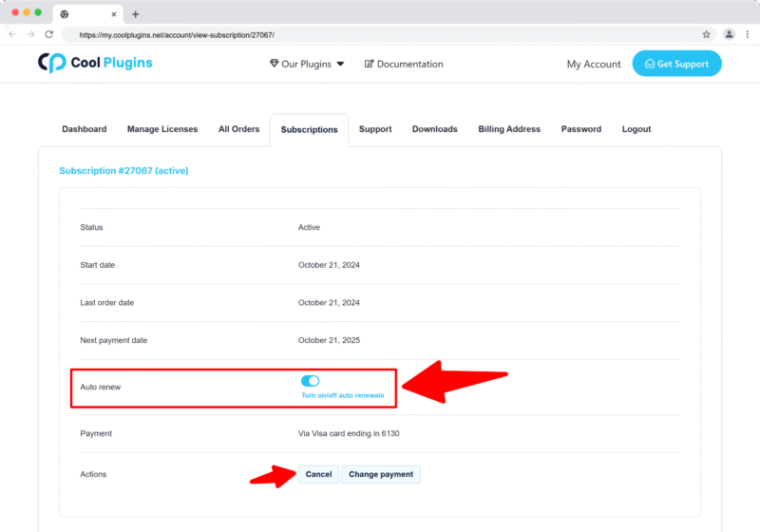
Task: Click the browser back arrow
Action: coord(12,34)
